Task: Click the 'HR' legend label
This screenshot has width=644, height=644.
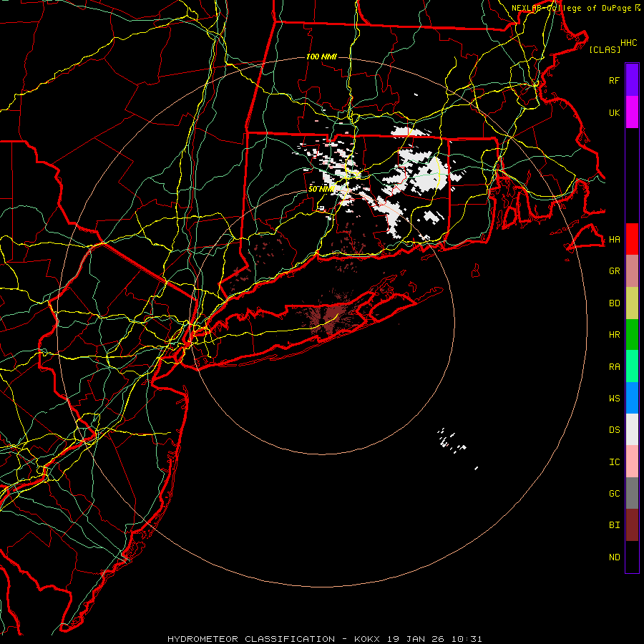Action: (614, 335)
